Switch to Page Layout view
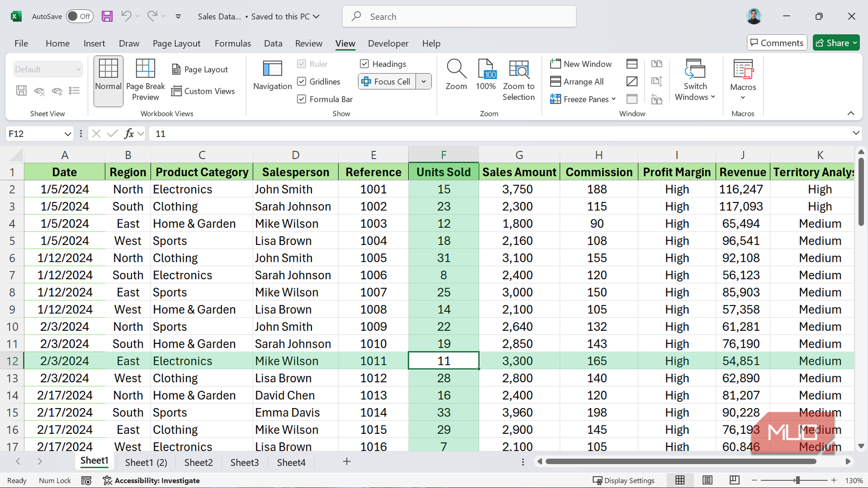Screen dimensions: 868x488 pyautogui.click(x=200, y=69)
